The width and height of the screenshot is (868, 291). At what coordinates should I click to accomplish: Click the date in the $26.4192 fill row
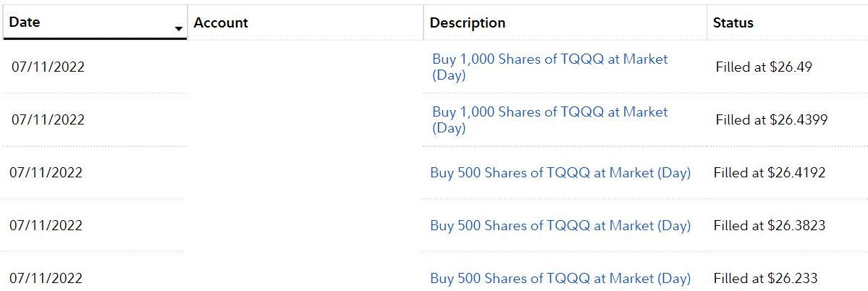pyautogui.click(x=46, y=173)
